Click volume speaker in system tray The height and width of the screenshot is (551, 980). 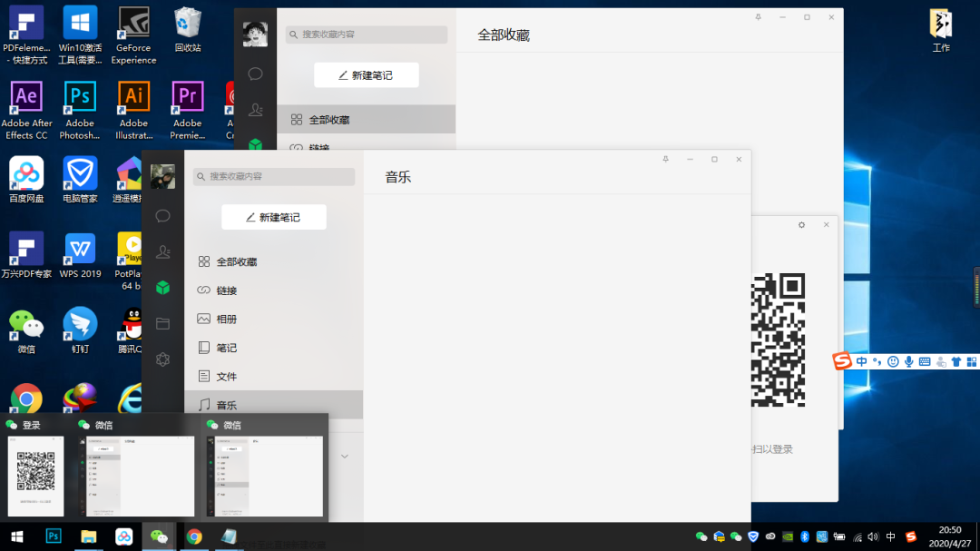[x=873, y=536]
